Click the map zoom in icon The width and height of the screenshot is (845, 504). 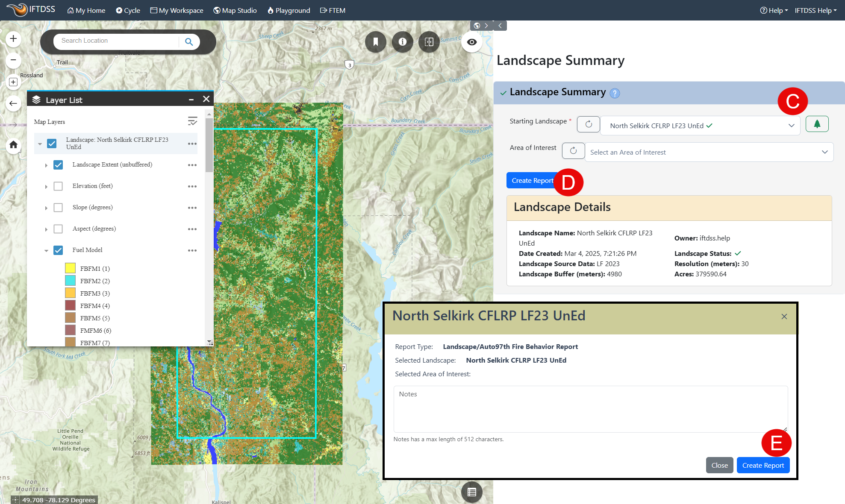[x=13, y=38]
